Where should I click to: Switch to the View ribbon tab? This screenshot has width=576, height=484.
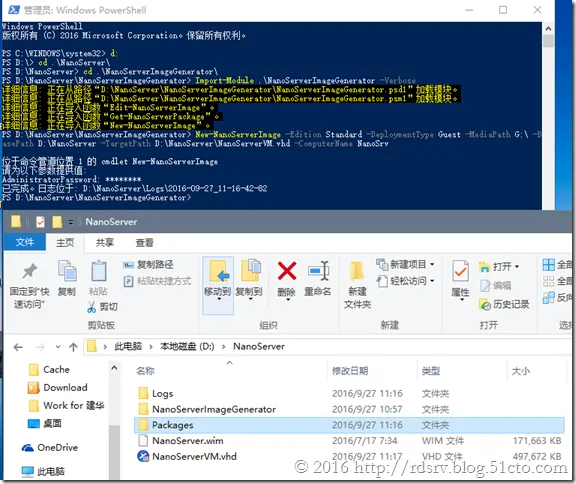[144, 243]
